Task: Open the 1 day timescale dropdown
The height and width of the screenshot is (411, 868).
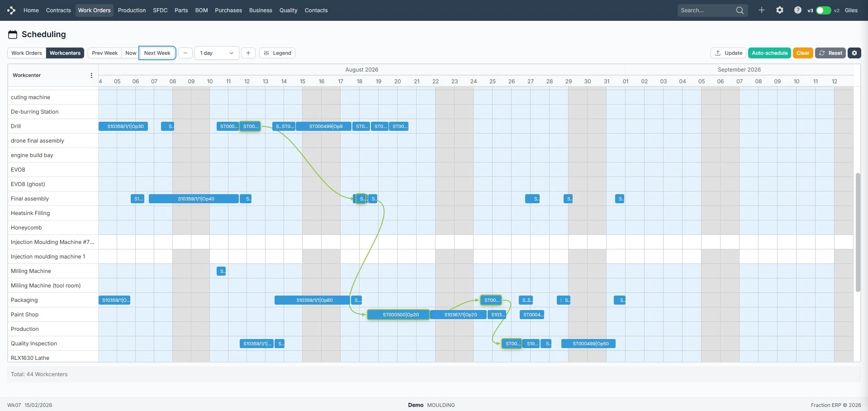Action: [216, 53]
